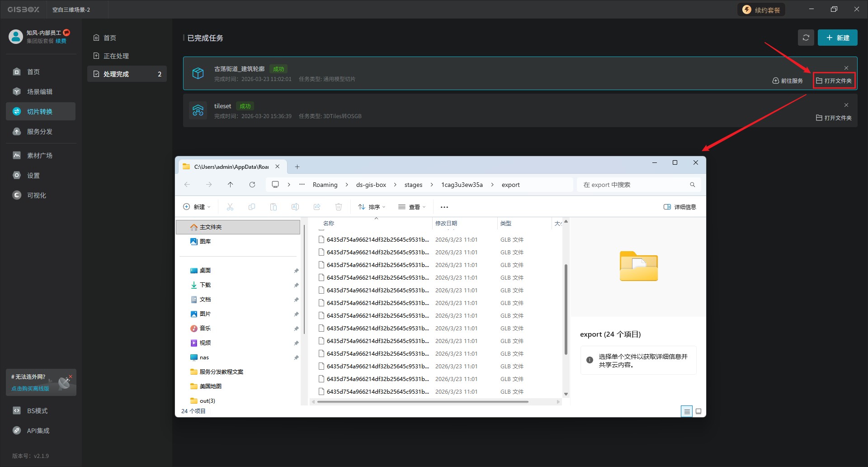868x467 pixels.
Task: Expand the 查看 view dropdown
Action: (x=412, y=207)
